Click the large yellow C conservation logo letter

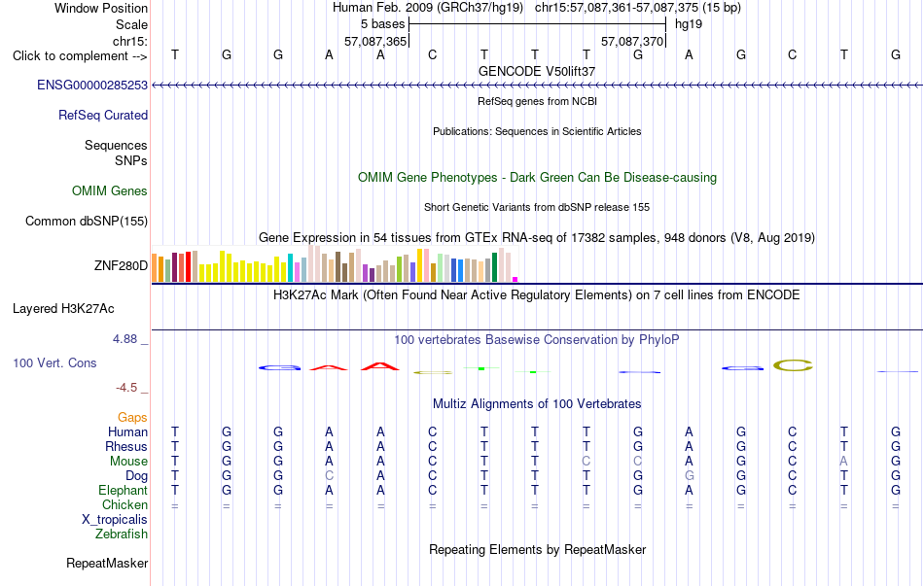point(793,365)
